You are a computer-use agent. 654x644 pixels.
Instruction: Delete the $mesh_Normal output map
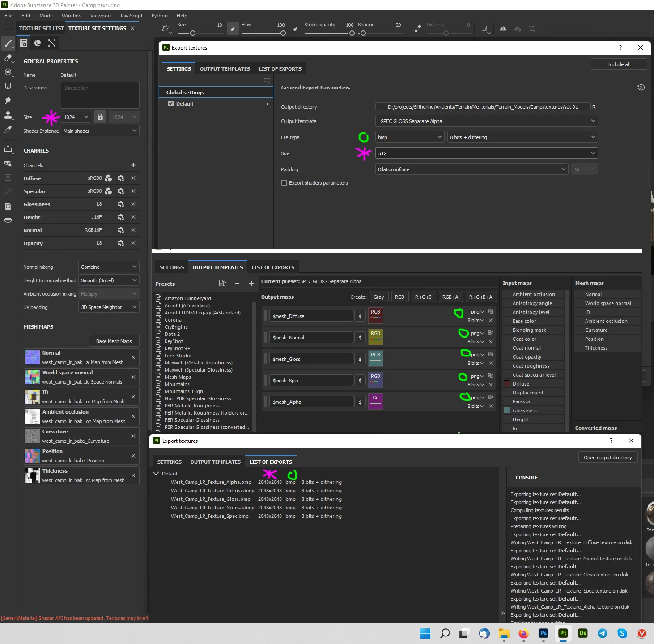tap(491, 342)
